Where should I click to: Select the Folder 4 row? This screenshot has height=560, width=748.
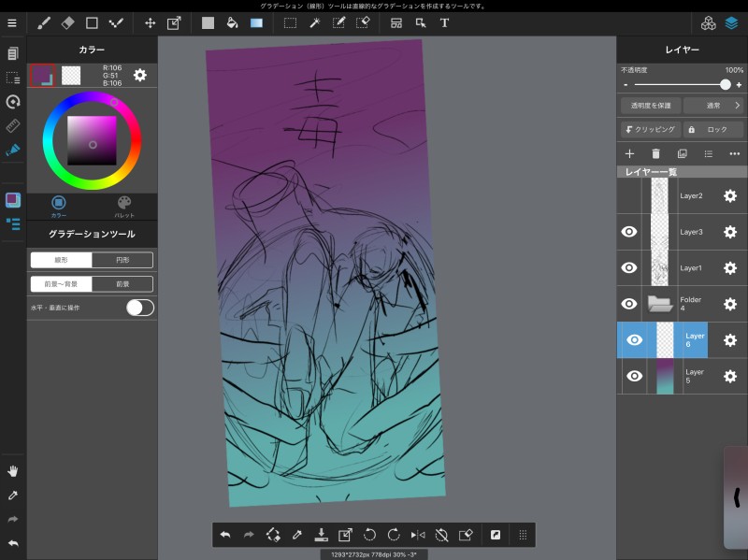pyautogui.click(x=683, y=304)
